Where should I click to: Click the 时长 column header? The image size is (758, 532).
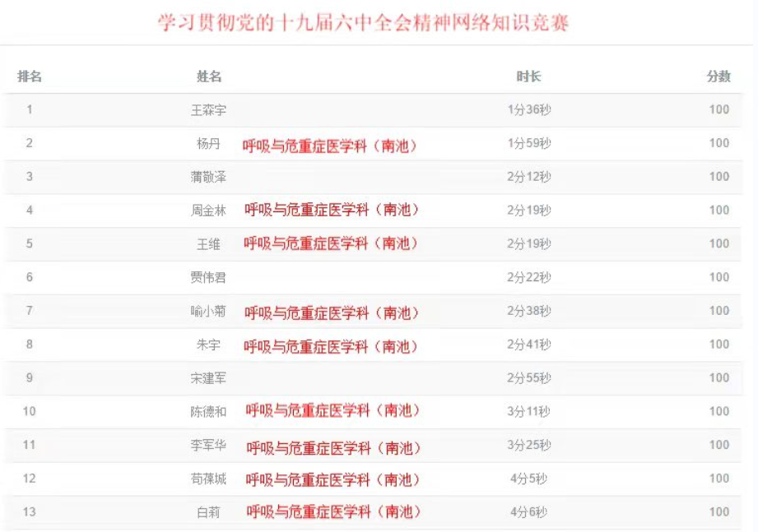click(528, 76)
